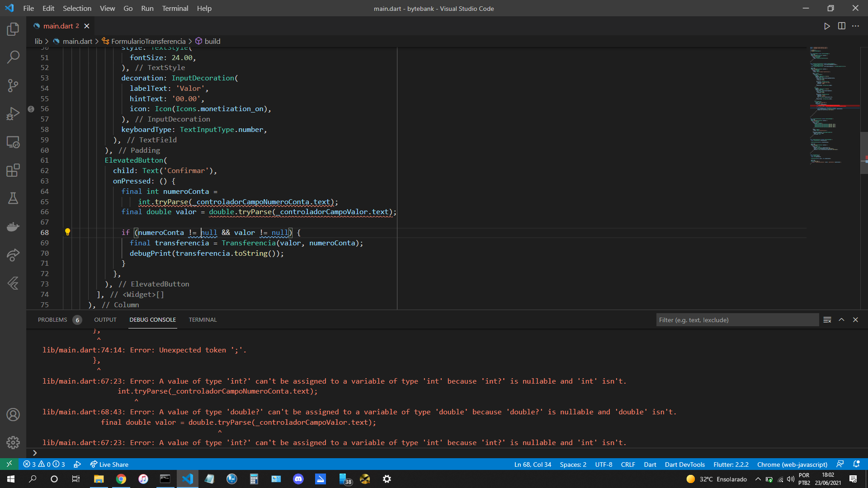The width and height of the screenshot is (868, 488).
Task: Open Windows Start menu
Action: 11,479
